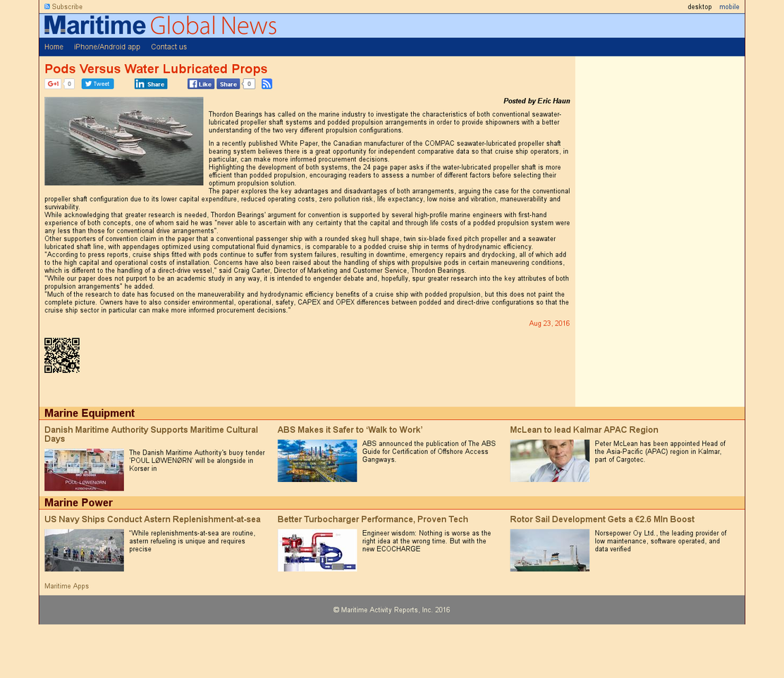Open McLean to lead Kalmar APAC Region
Screen dimensions: 784x678
click(x=584, y=429)
